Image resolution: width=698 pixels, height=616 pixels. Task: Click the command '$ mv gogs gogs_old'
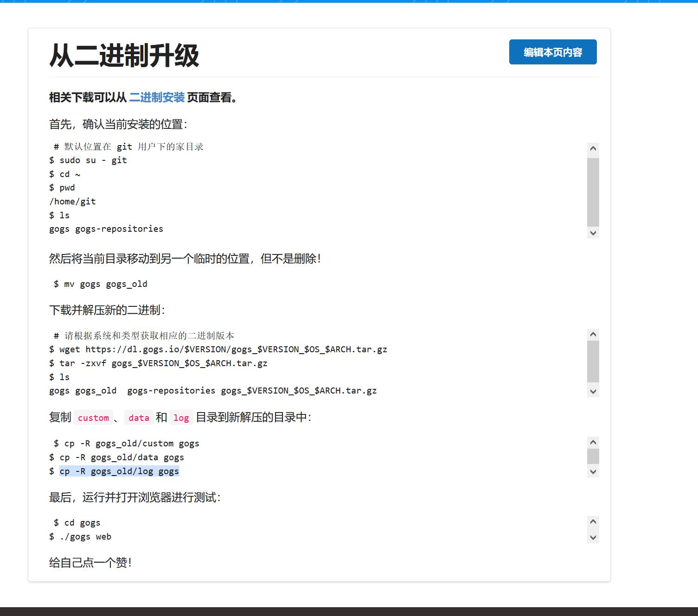101,284
